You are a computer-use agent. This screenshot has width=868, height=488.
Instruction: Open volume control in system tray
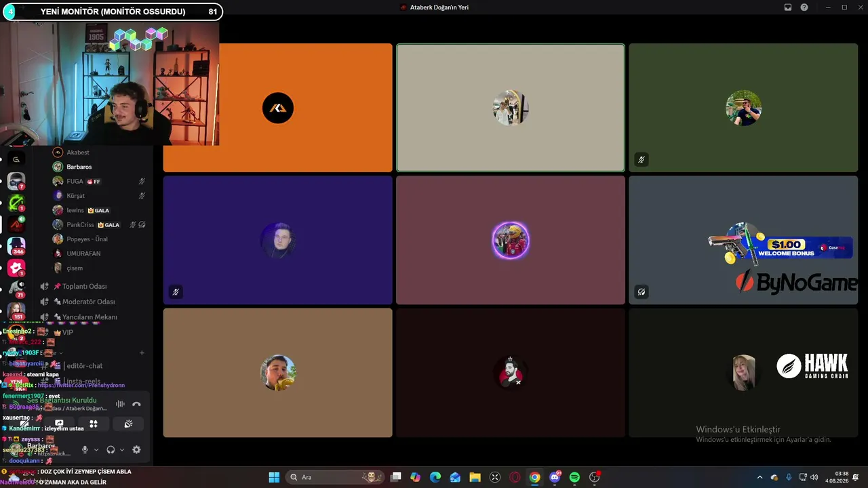(814, 477)
